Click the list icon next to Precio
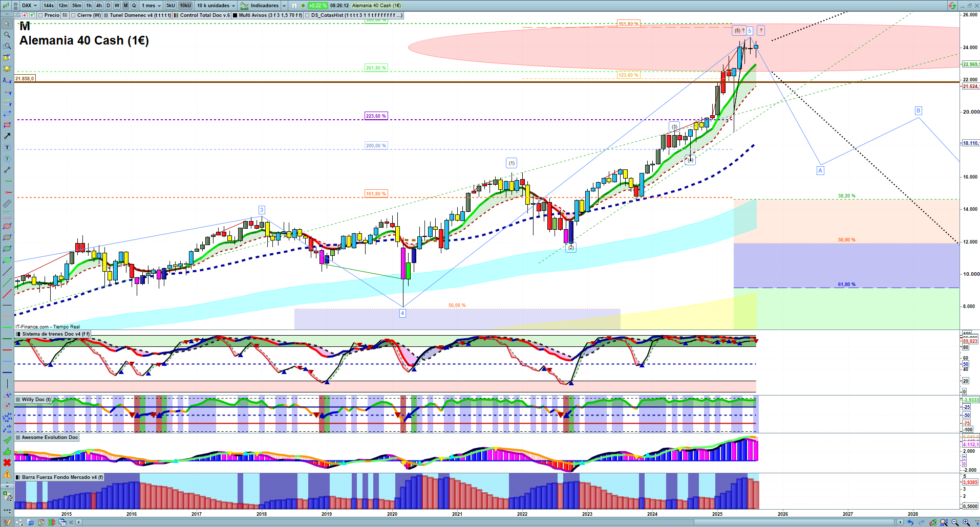Screen dimensions: 980x527 [65, 15]
